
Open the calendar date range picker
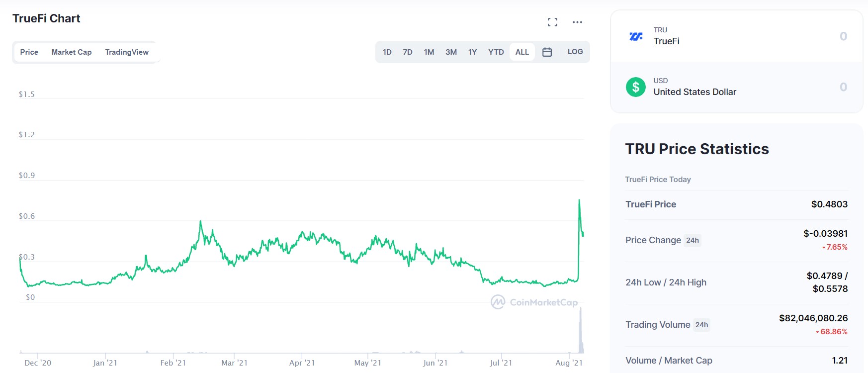pyautogui.click(x=547, y=52)
